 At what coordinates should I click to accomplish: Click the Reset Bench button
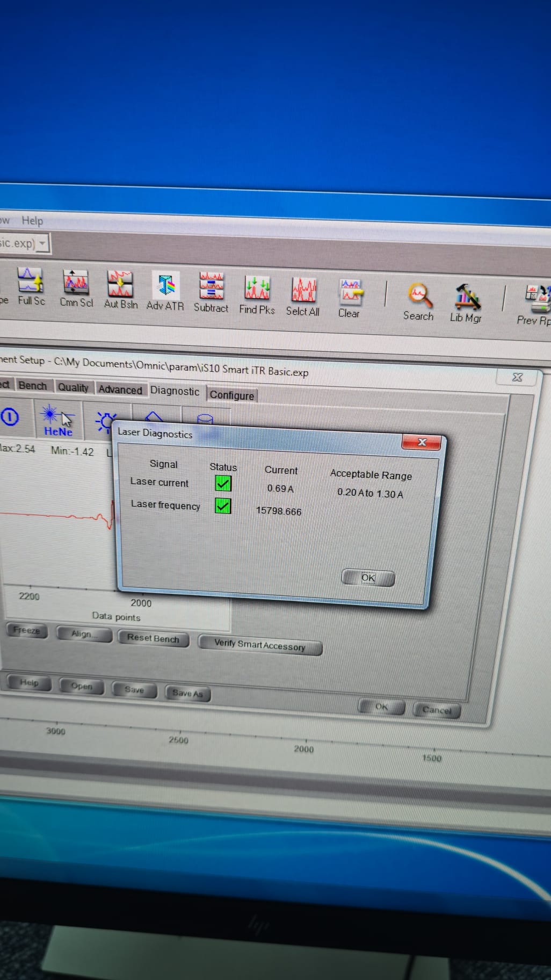(x=154, y=638)
